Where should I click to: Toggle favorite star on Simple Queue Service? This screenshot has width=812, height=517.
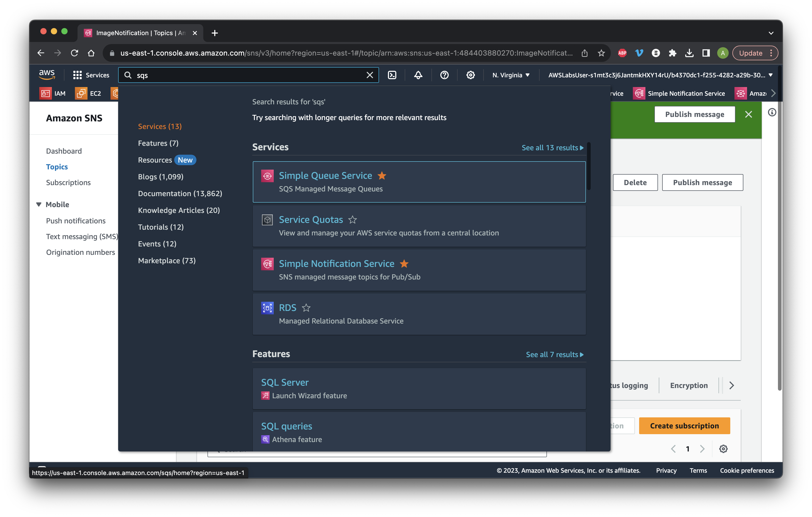coord(382,175)
